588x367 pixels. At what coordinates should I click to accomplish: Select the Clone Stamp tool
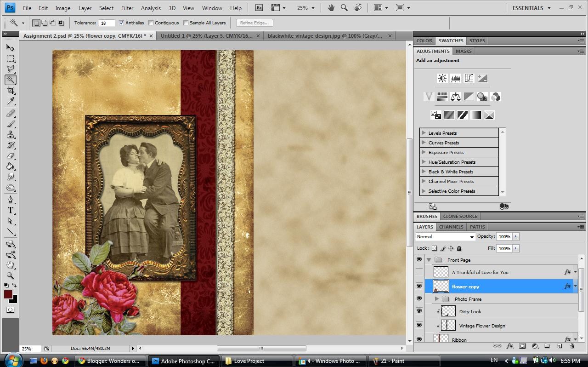(10, 134)
